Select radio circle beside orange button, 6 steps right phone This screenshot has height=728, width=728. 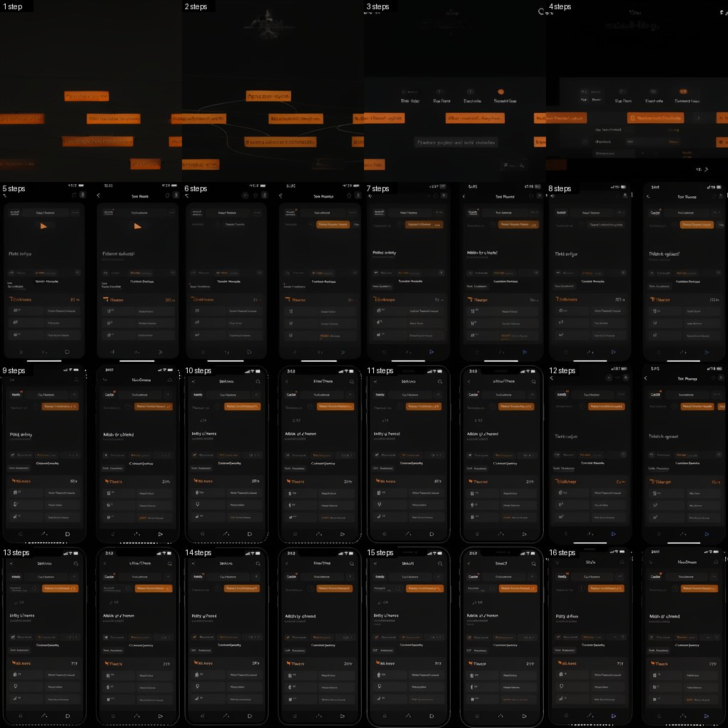click(x=310, y=224)
